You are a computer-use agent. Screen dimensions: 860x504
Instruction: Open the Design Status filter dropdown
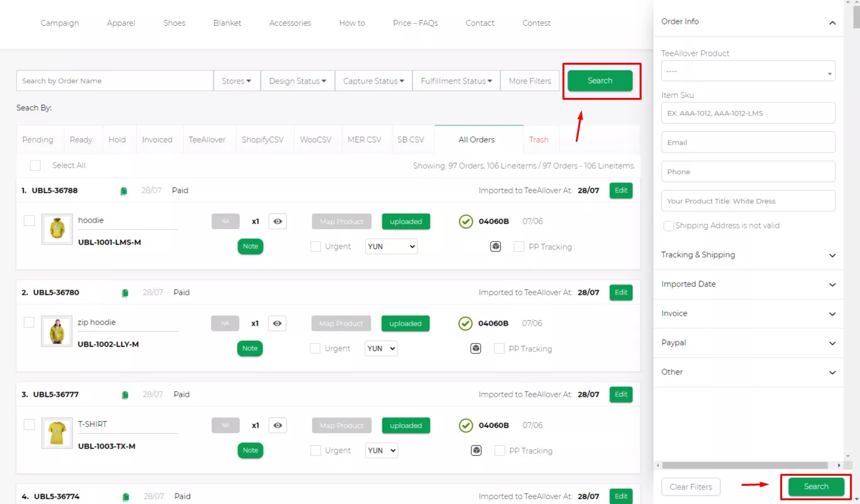click(298, 81)
